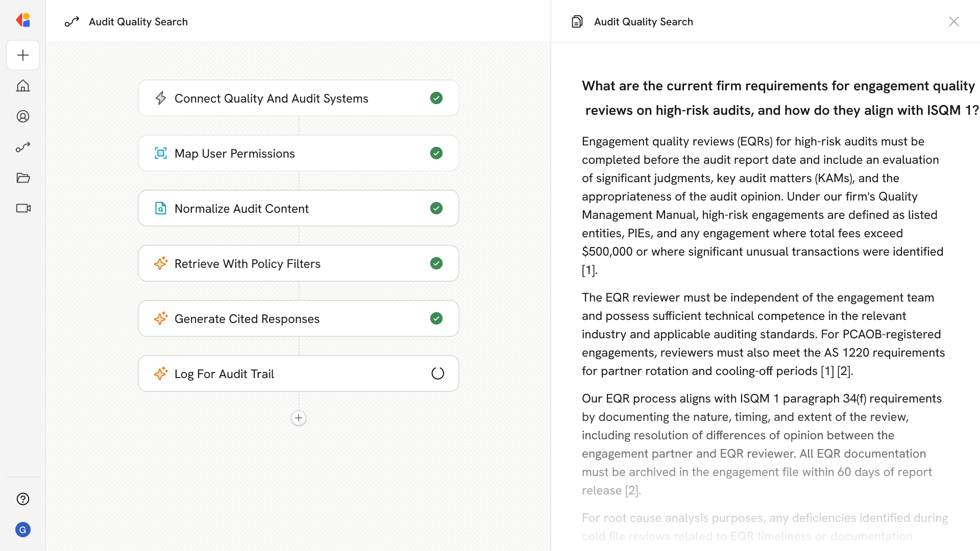Open the folder icon in the sidebar
980x551 pixels.
[x=23, y=178]
